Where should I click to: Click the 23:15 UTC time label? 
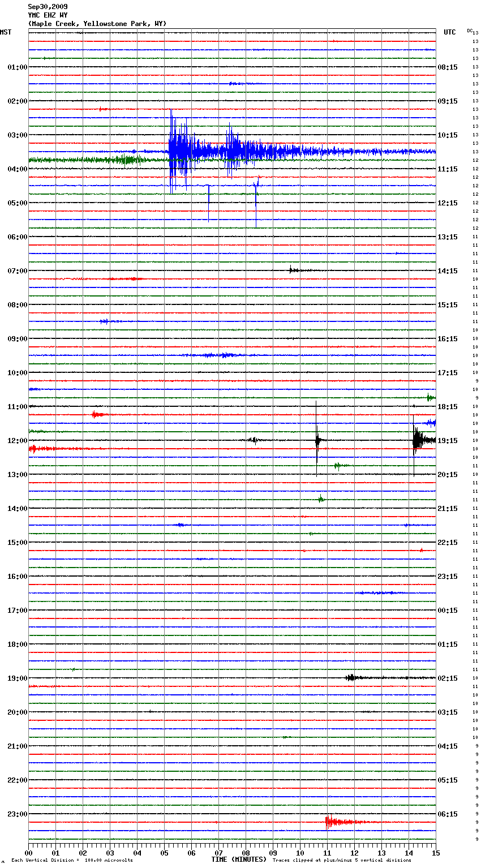(x=448, y=577)
